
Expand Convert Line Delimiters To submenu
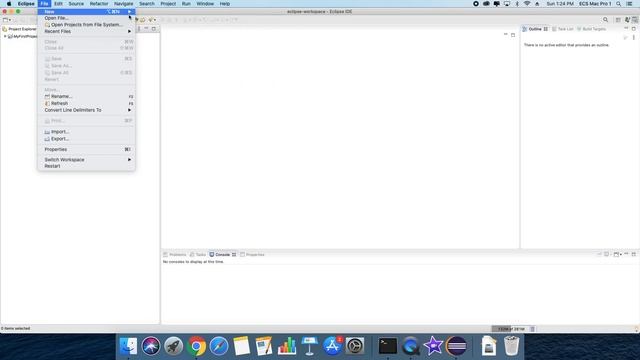(x=87, y=110)
